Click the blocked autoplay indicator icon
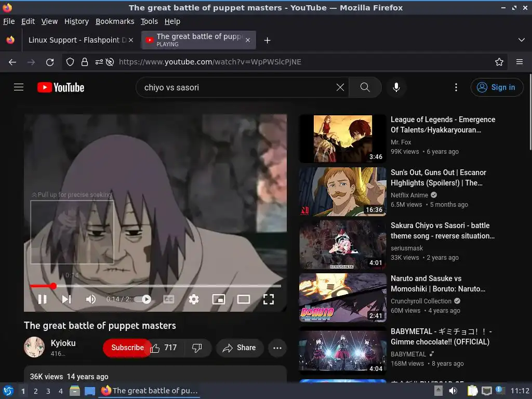Screen dimensions: 532x399 point(110,62)
